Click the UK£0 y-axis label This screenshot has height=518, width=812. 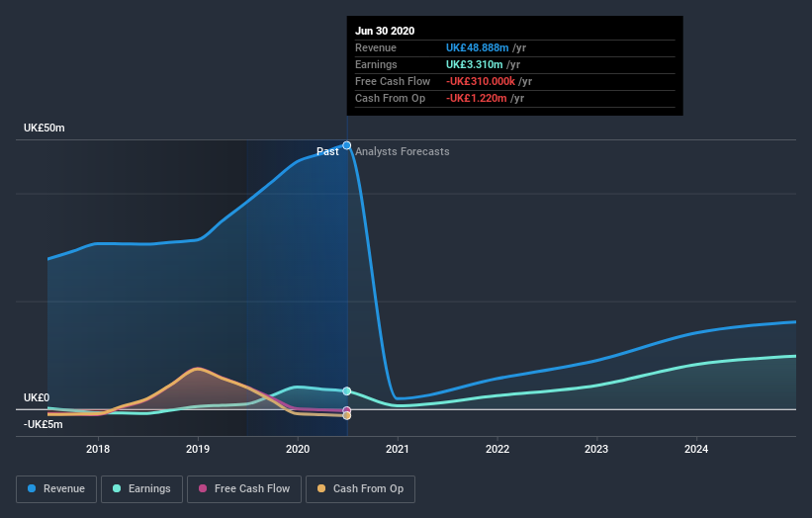tap(37, 397)
